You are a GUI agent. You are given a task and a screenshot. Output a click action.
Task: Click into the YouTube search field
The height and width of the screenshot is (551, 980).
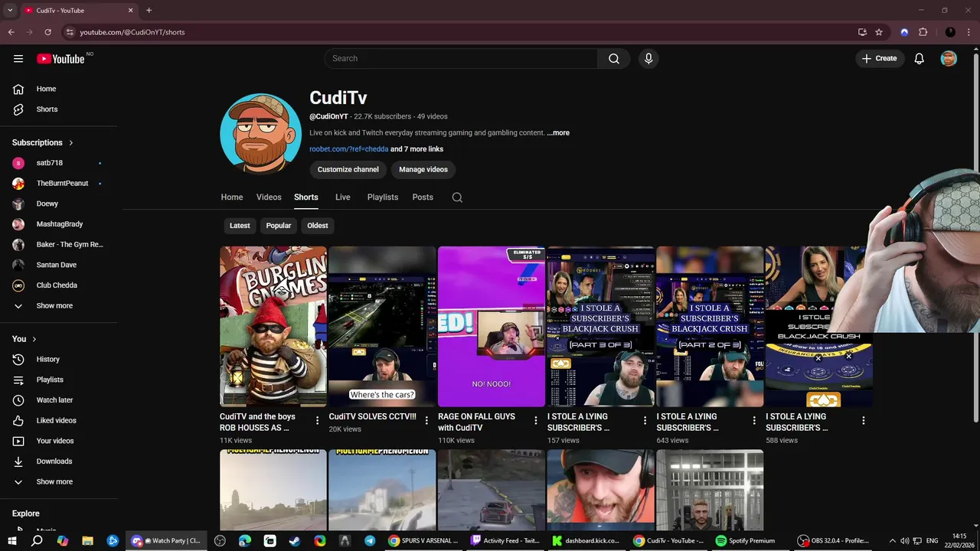pos(461,59)
